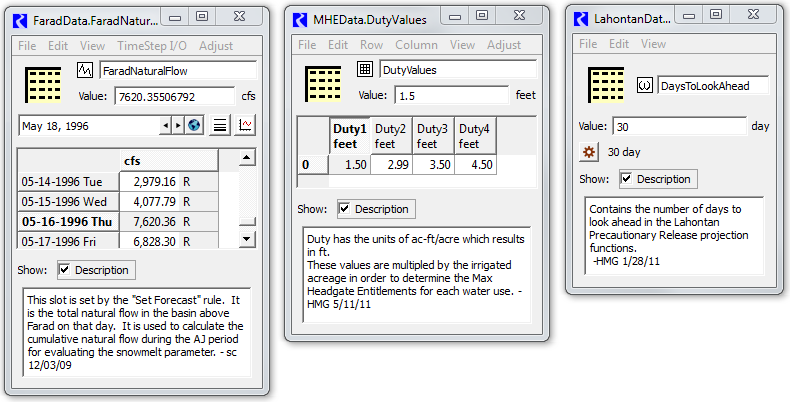Click the 3.50 cell in DutyValues
Screen dimensions: 790x402
433,164
